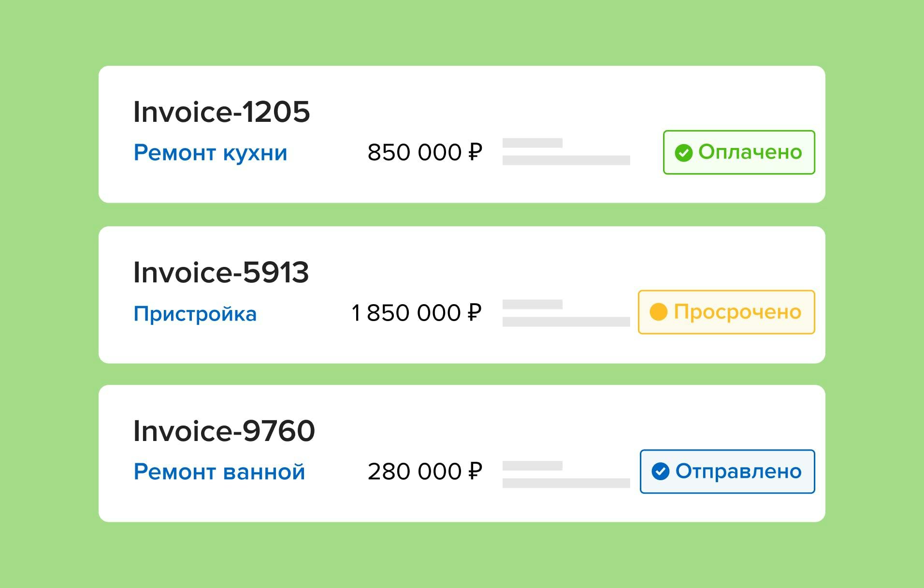Viewport: 924px width, 588px height.
Task: Open the Пристройка project link
Action: (195, 313)
